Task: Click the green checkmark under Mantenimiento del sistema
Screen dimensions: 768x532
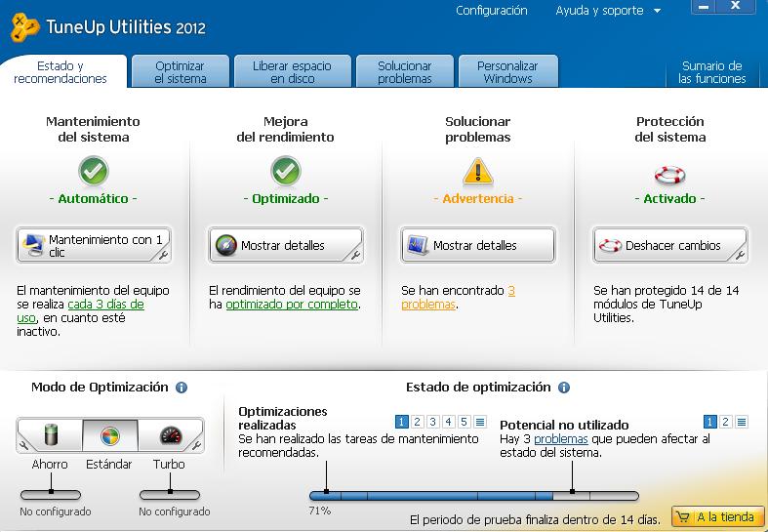Action: point(93,171)
